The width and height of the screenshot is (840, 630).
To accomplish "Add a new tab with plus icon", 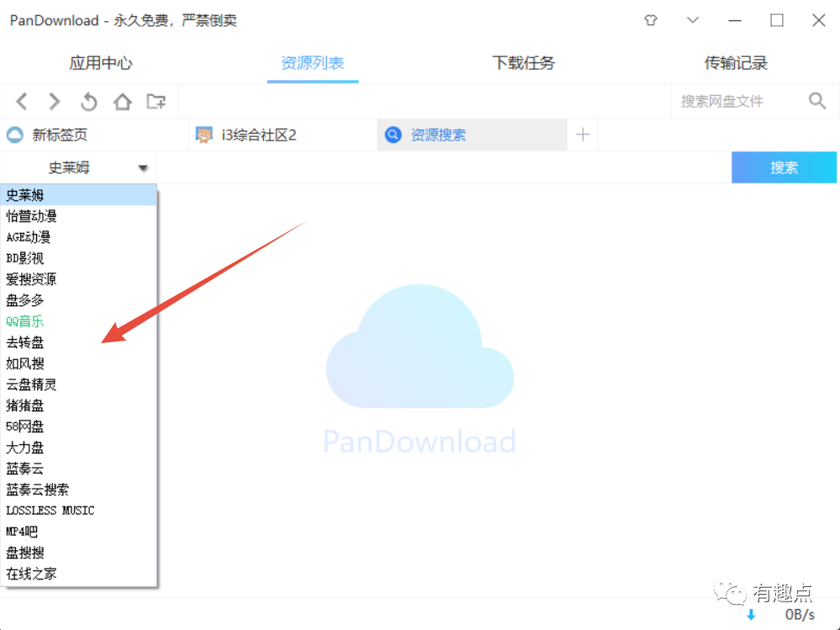I will pos(583,135).
